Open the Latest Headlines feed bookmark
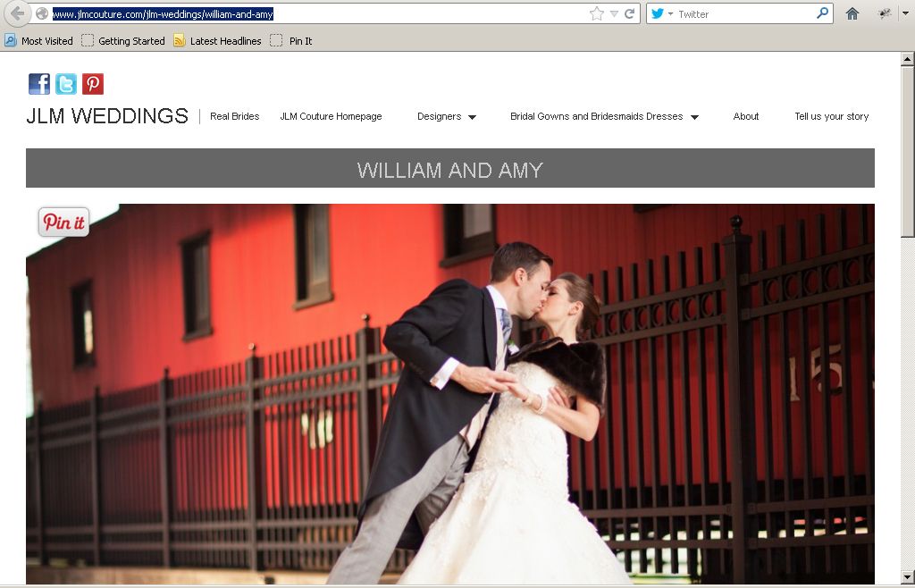This screenshot has height=588, width=915. pyautogui.click(x=217, y=41)
